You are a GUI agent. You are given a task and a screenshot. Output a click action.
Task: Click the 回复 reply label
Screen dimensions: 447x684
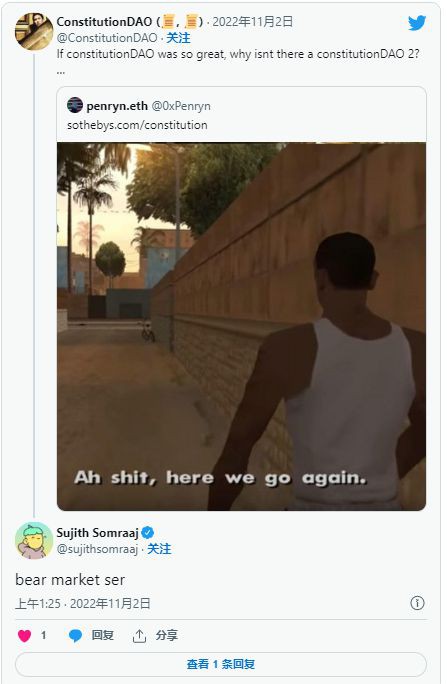point(102,635)
